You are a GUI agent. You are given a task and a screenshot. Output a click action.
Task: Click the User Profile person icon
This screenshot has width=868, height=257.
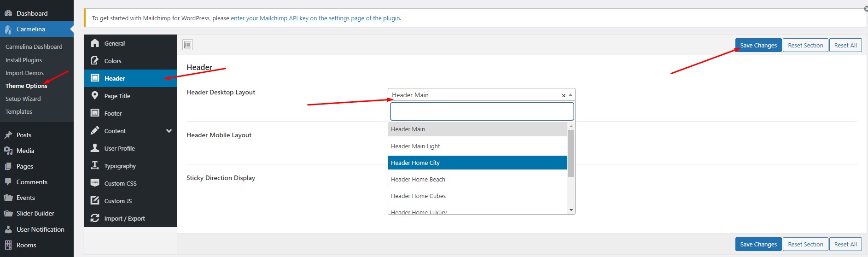coord(95,148)
